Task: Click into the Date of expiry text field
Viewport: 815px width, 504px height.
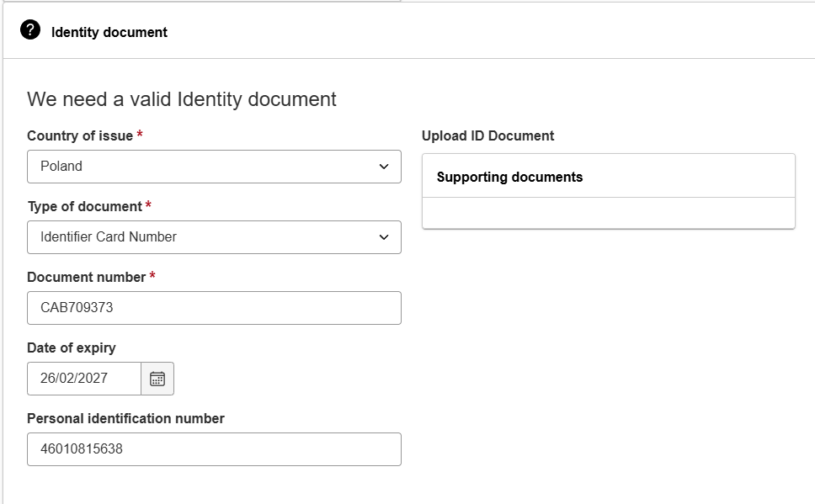Action: point(84,379)
